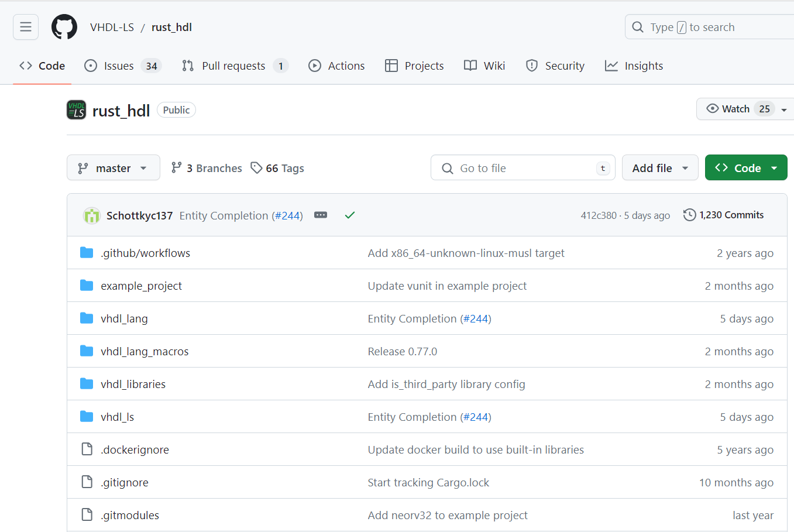Open the hamburger navigation menu
Screen dimensions: 794x532
coord(26,27)
